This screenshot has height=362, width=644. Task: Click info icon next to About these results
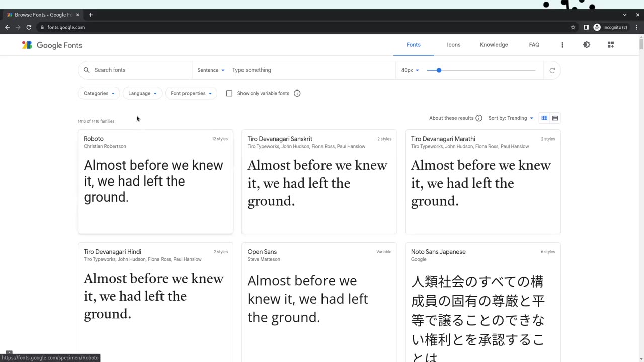[x=478, y=118]
